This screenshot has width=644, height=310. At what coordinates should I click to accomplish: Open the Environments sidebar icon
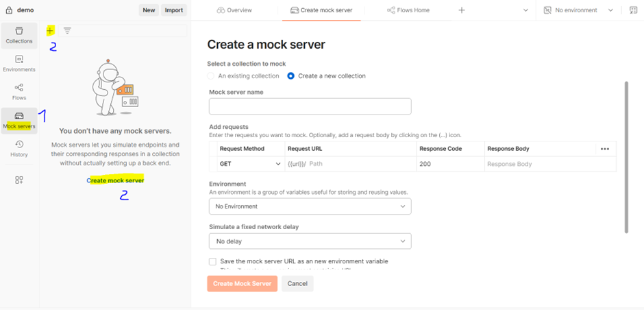19,63
